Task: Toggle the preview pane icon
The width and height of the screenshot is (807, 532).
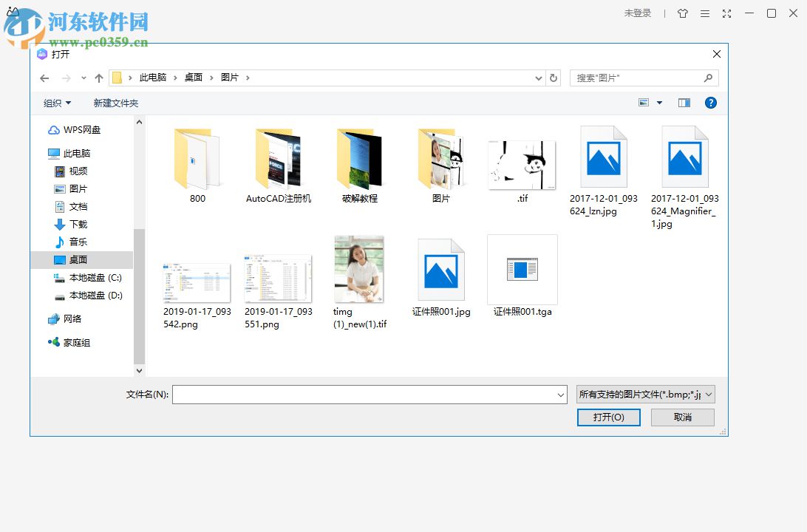Action: pos(684,103)
